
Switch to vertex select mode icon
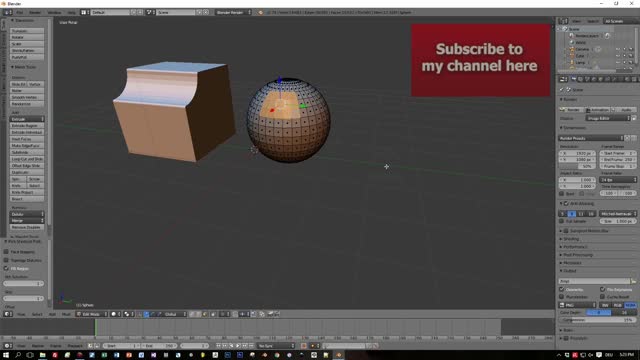tap(193, 314)
